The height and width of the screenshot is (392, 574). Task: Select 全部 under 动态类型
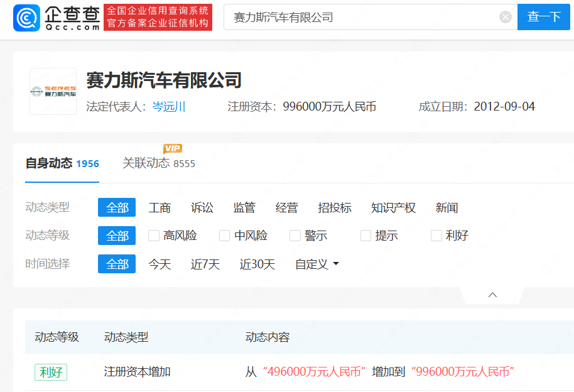click(117, 207)
